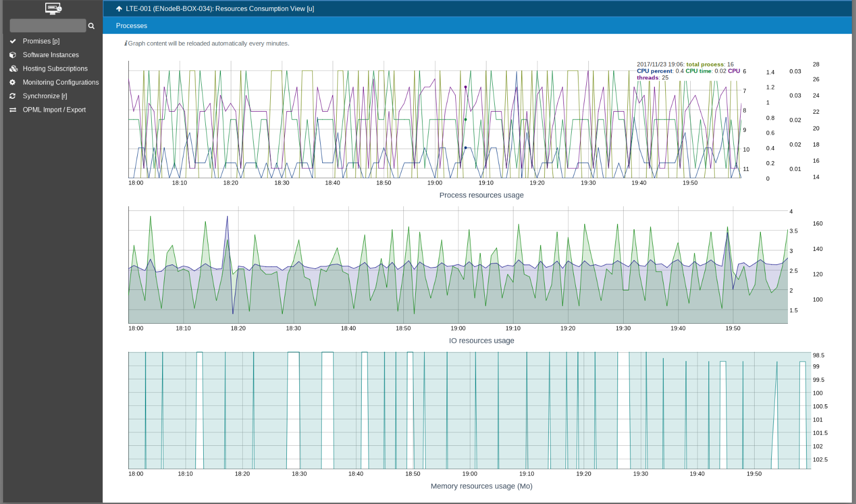
Task: Click the 28 axis value on process chart
Action: coord(816,64)
